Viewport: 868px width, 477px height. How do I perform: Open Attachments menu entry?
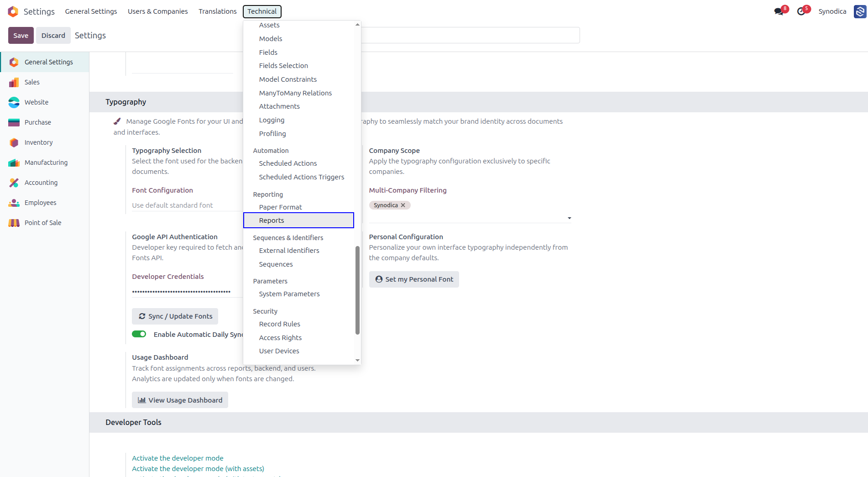tap(298, 106)
